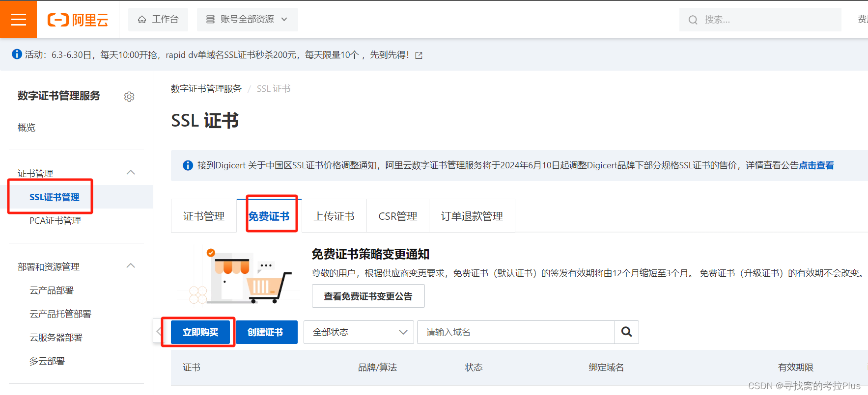
Task: Open the settings gear beside 数字证书管理服务
Action: 129,97
